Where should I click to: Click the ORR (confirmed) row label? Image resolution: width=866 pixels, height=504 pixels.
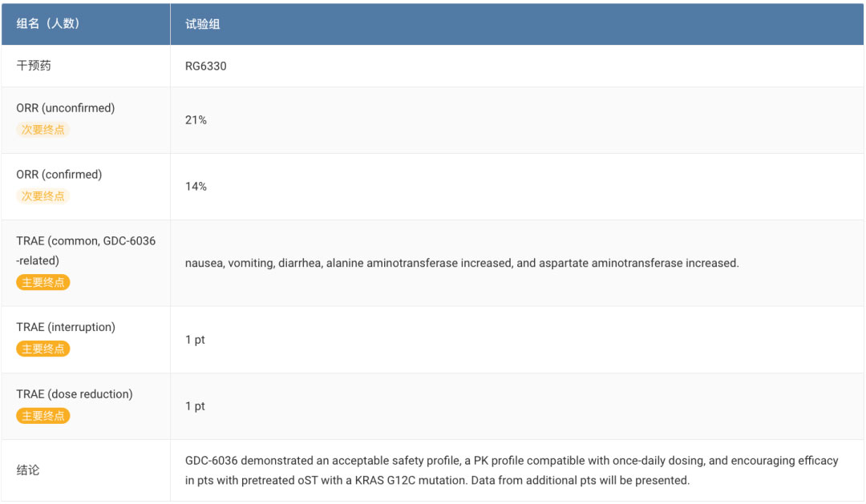(59, 175)
